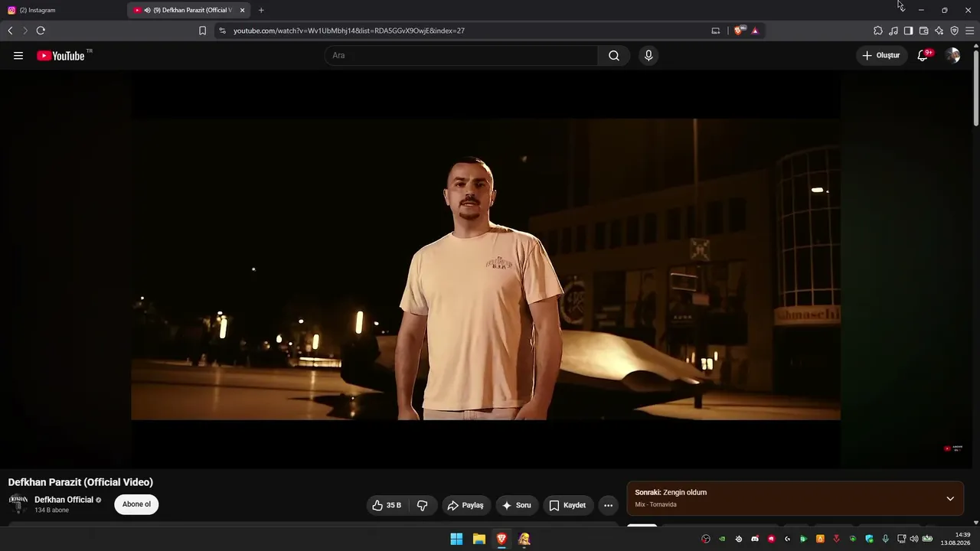Screen dimensions: 980x551
Task: Select the Defkhan Parazit YouTube tab
Action: pyautogui.click(x=189, y=10)
